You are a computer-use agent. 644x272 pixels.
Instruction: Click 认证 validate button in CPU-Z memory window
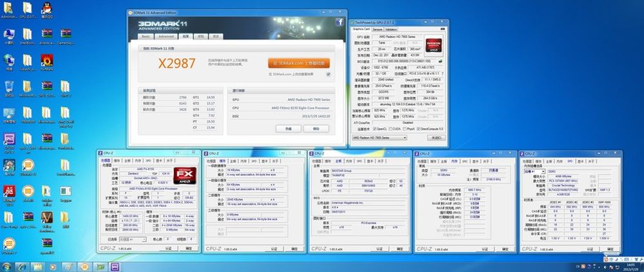tap(484, 249)
